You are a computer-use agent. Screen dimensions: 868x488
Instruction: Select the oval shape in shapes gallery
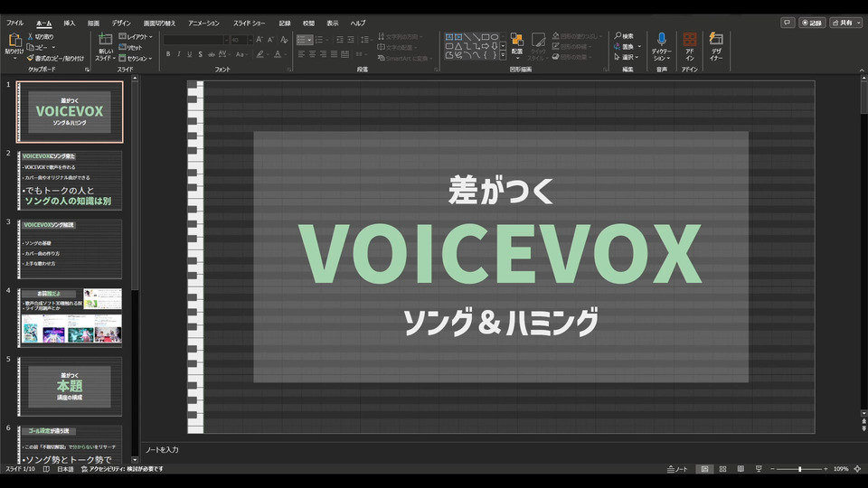point(495,37)
